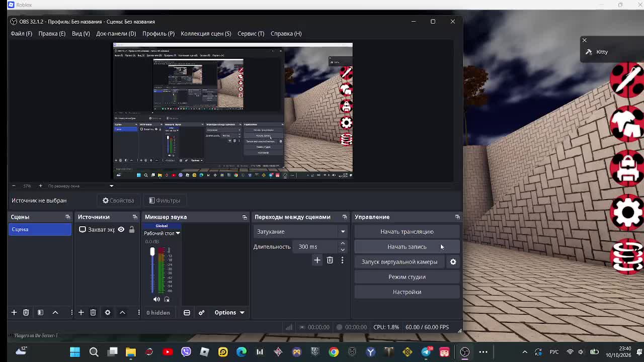The height and width of the screenshot is (362, 644).
Task: Open scene filters icon in Сцены panel
Action: click(40, 312)
